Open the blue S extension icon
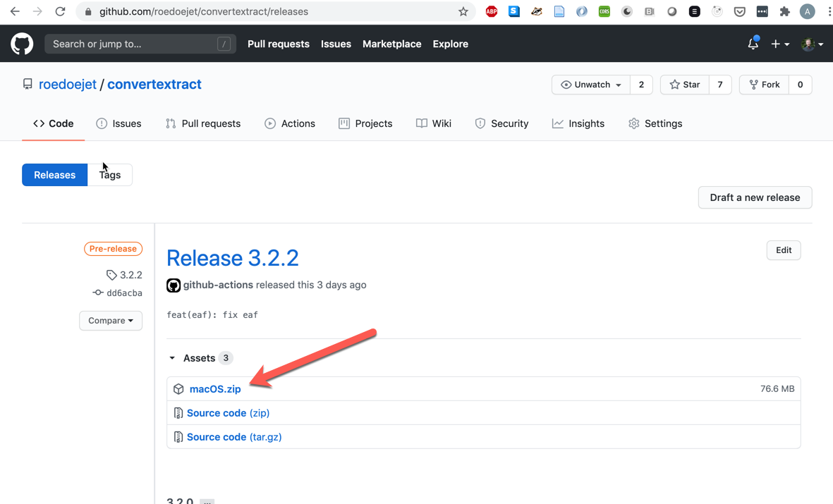Viewport: 833px width, 504px height. (x=513, y=11)
